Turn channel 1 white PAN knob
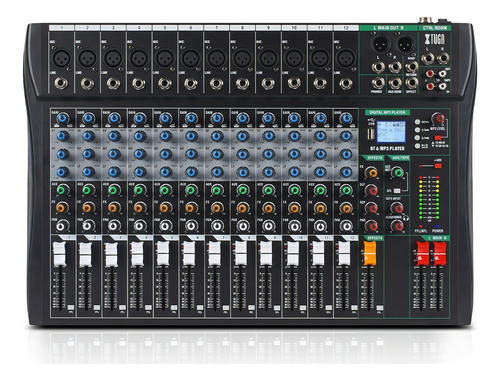500x381 pixels. (61, 226)
